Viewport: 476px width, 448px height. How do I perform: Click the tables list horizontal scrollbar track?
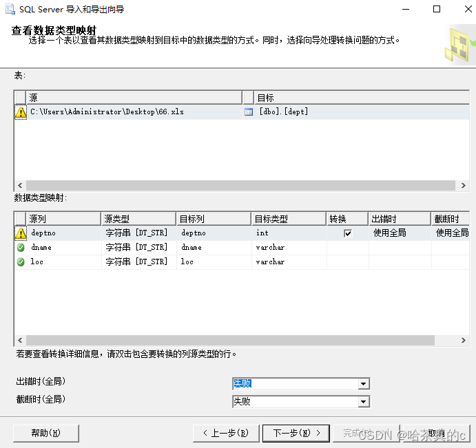coord(240,185)
